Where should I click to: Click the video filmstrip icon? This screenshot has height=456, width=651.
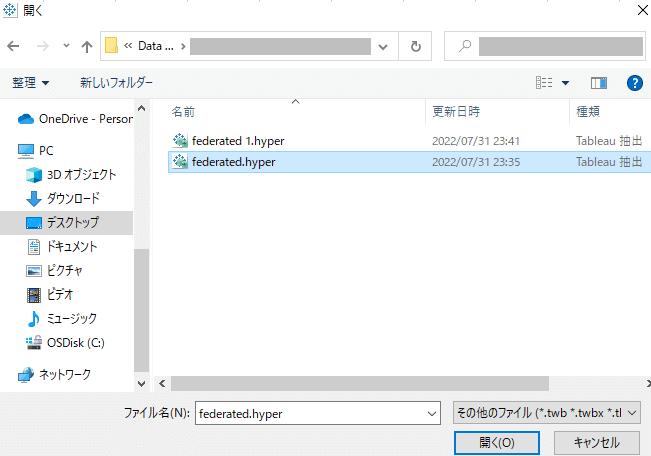click(x=34, y=295)
